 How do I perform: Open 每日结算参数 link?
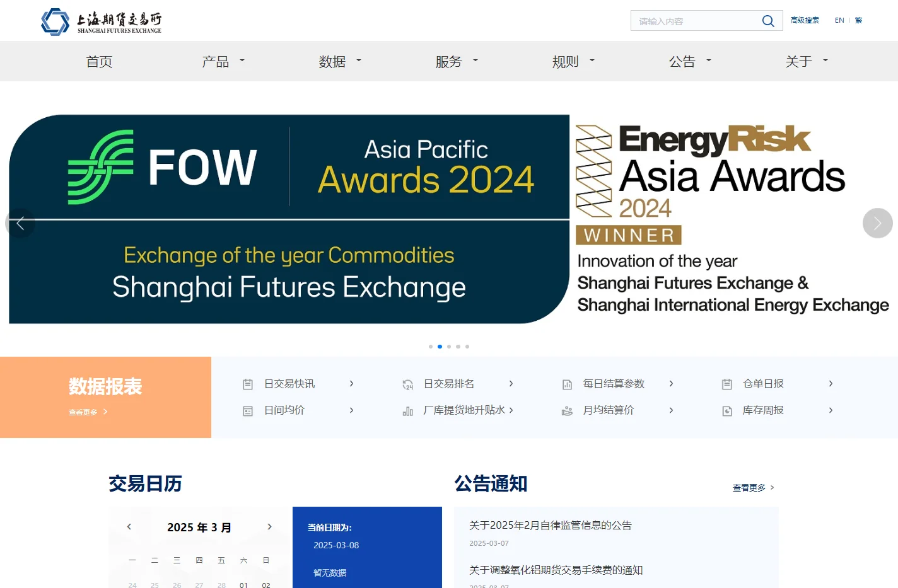point(614,384)
